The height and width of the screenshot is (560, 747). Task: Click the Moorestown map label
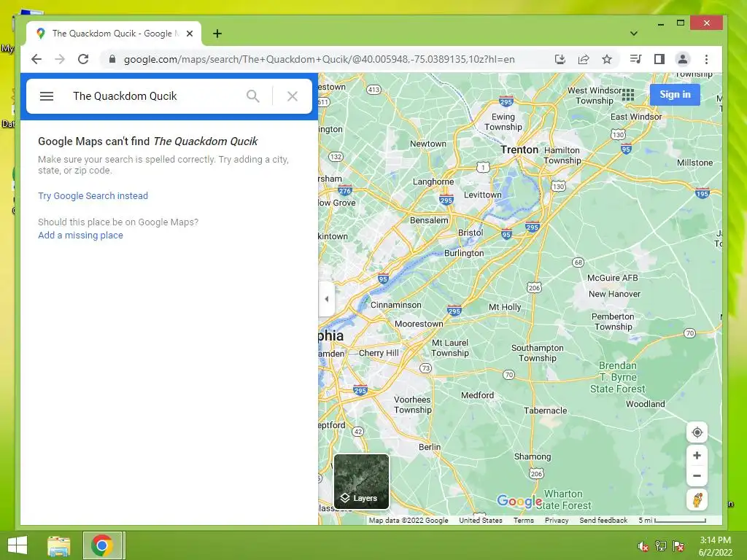[419, 324]
